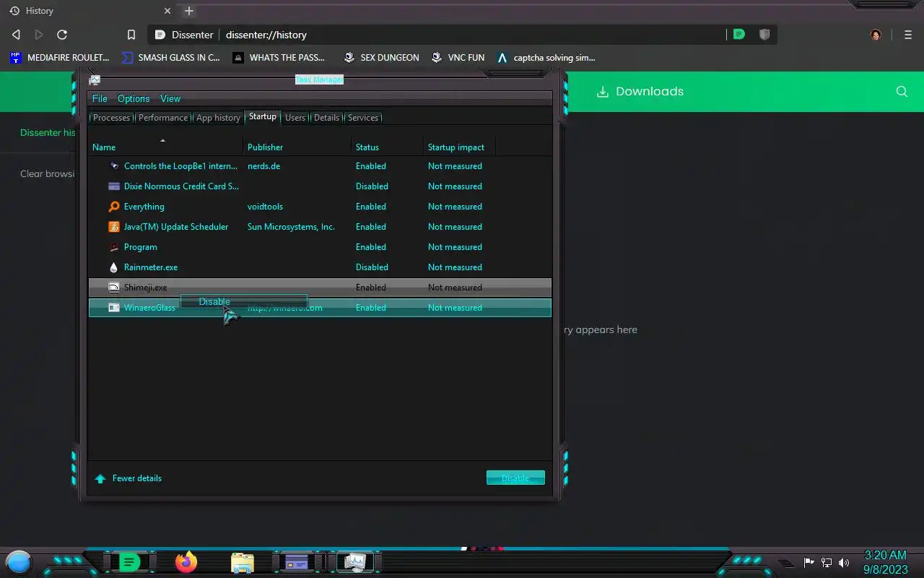Bookmark this page in Dissenter

[131, 35]
